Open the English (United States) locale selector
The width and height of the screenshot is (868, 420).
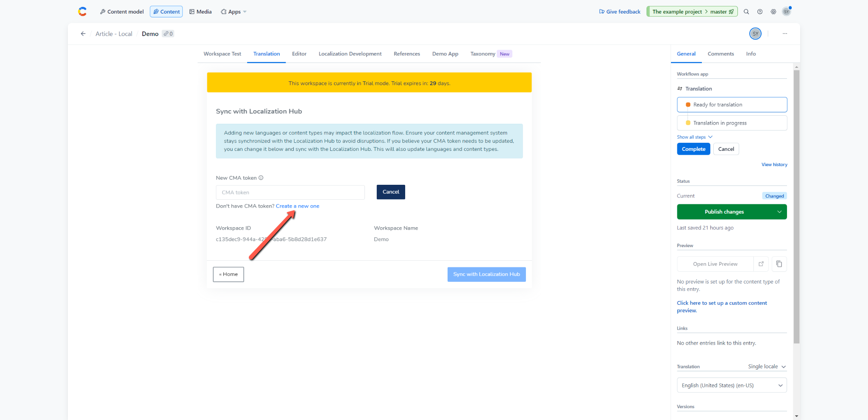coord(732,385)
